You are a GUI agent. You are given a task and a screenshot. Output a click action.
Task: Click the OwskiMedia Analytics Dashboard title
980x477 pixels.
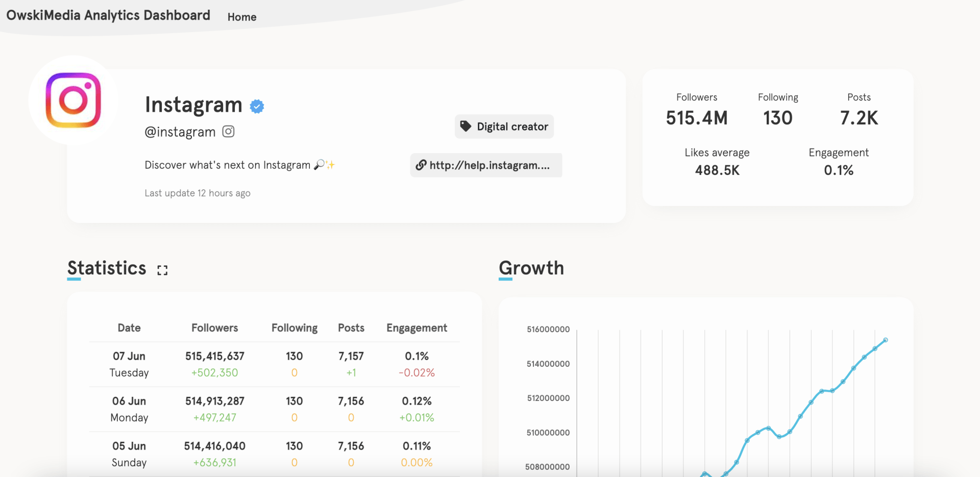(x=108, y=15)
